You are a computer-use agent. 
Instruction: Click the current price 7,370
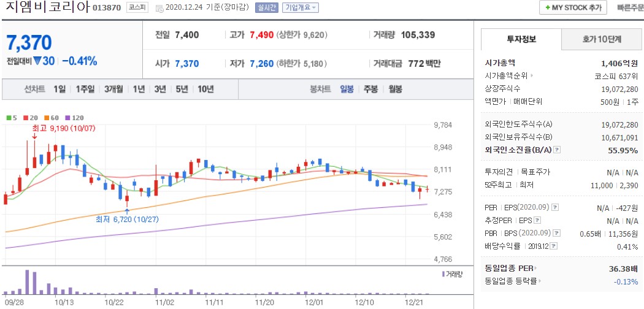click(29, 43)
